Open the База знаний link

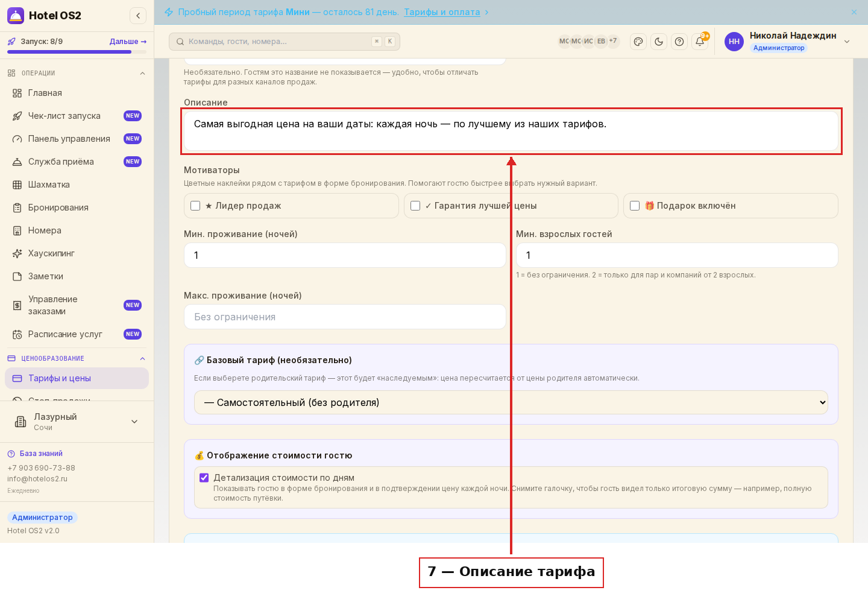click(x=41, y=454)
